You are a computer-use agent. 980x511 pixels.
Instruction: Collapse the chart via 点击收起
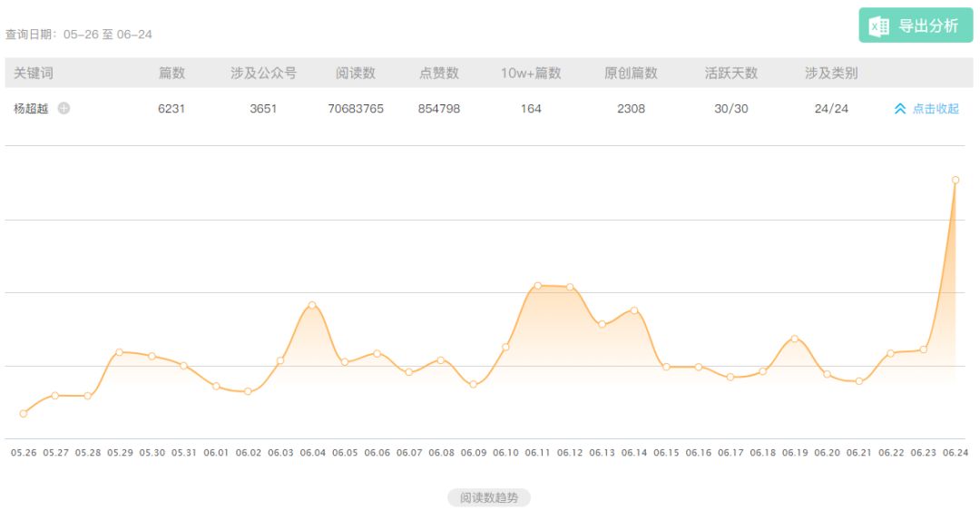pos(936,109)
